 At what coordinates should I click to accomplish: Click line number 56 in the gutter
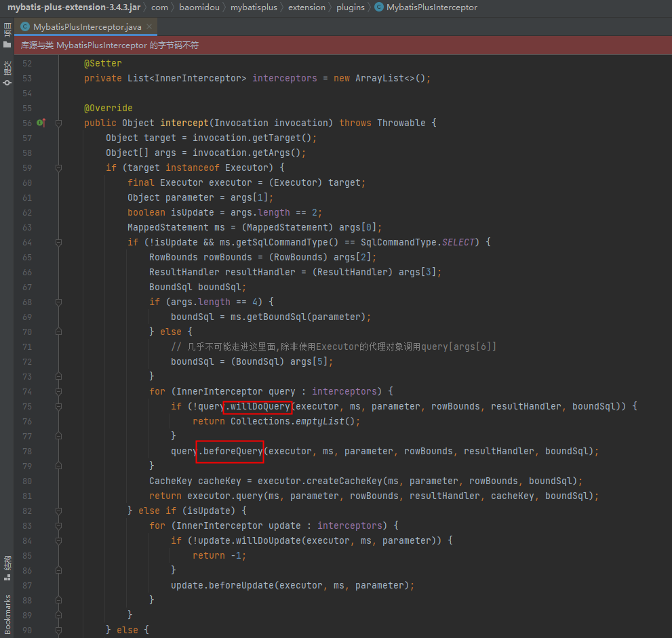(x=27, y=123)
